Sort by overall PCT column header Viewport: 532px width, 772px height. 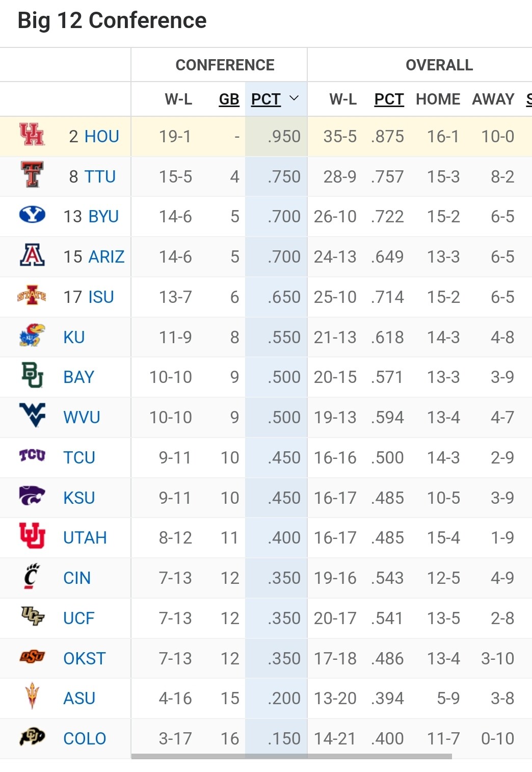click(389, 99)
